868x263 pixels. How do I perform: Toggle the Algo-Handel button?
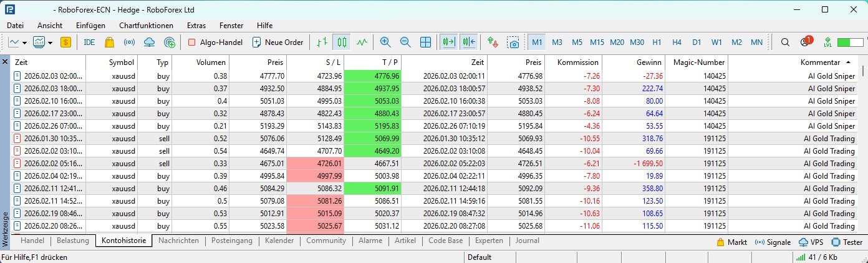pos(215,42)
